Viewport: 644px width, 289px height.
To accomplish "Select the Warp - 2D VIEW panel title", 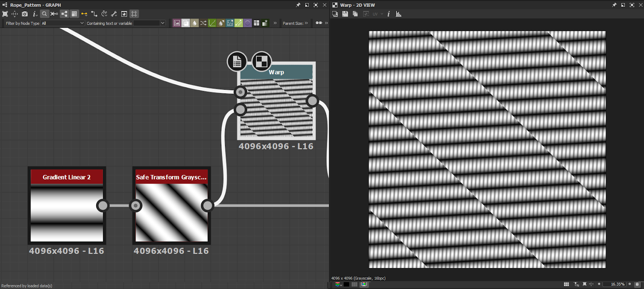I will point(357,5).
